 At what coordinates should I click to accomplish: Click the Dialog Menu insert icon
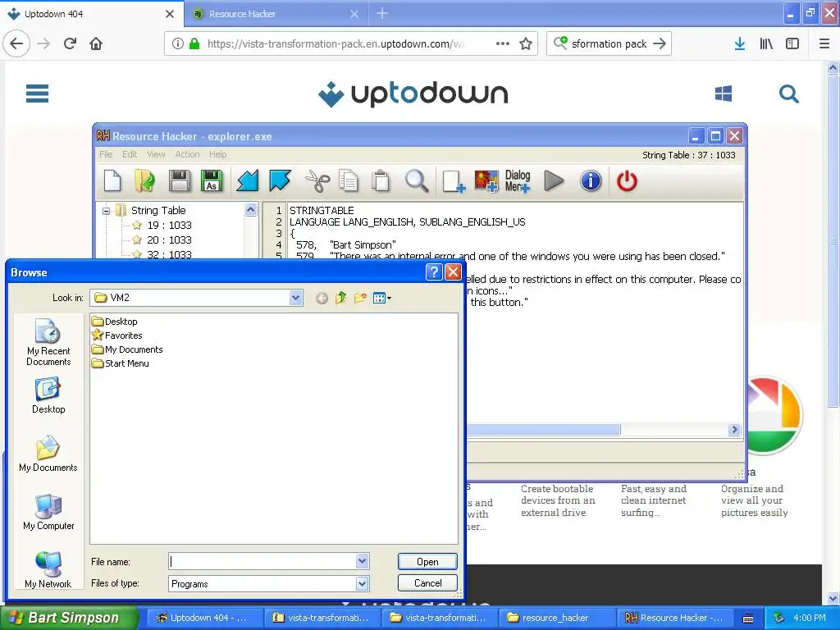tap(518, 181)
